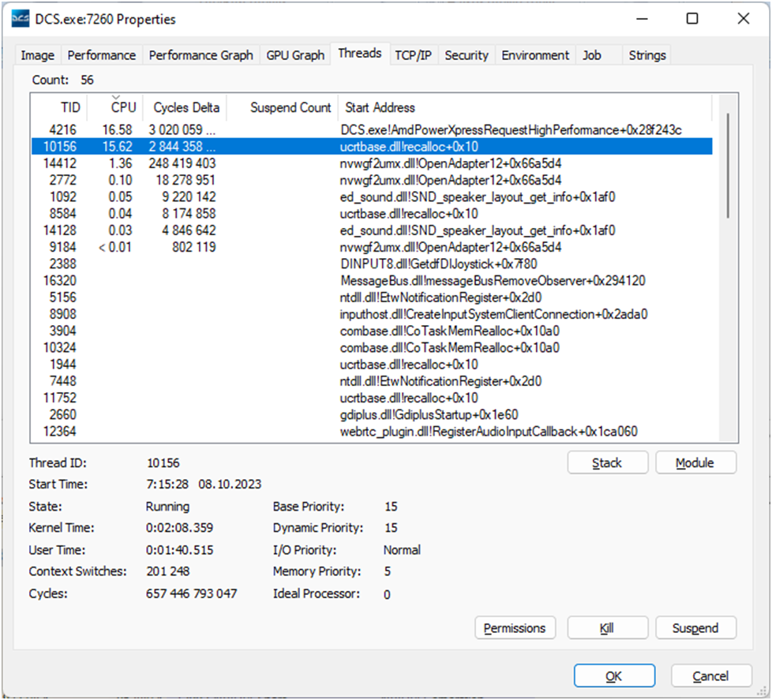Switch to the Job tab
This screenshot has width=772, height=700.
tap(592, 55)
